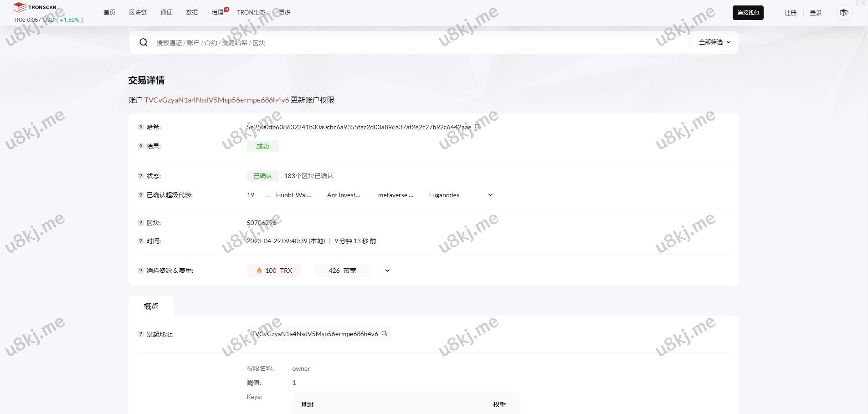Open the 全部筛选 filter dropdown
This screenshot has width=868, height=414.
[714, 42]
